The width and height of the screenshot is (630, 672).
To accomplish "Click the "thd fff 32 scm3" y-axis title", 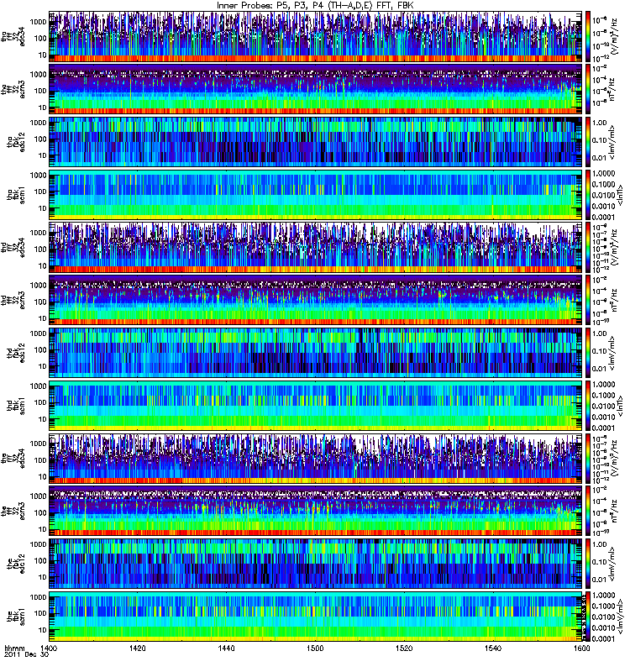I will 13,300.
